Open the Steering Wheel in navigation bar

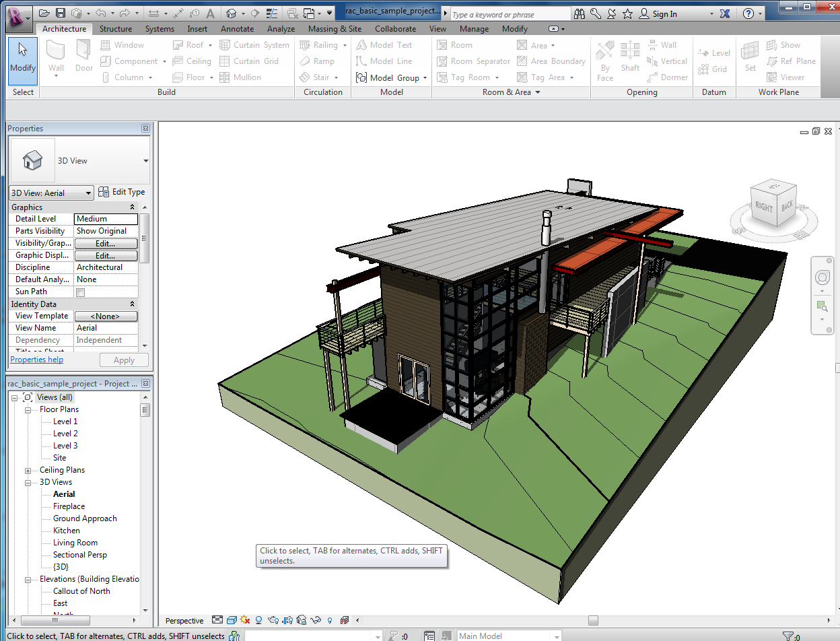(822, 278)
